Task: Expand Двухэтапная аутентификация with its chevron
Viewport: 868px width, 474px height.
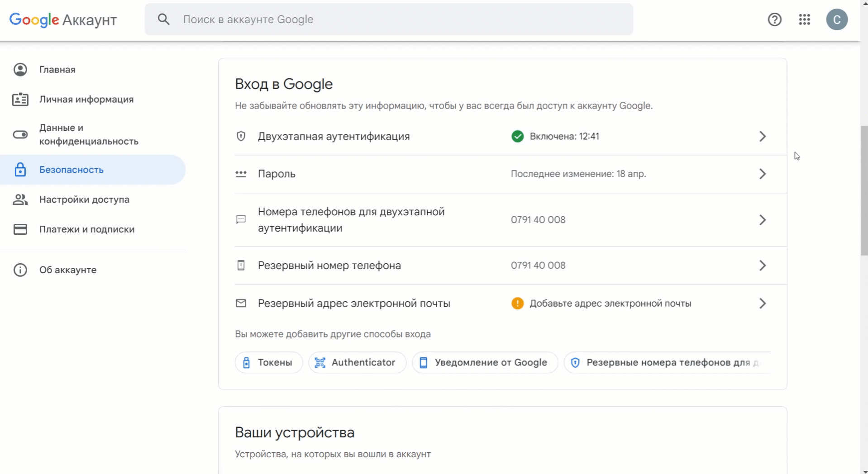Action: click(x=763, y=136)
